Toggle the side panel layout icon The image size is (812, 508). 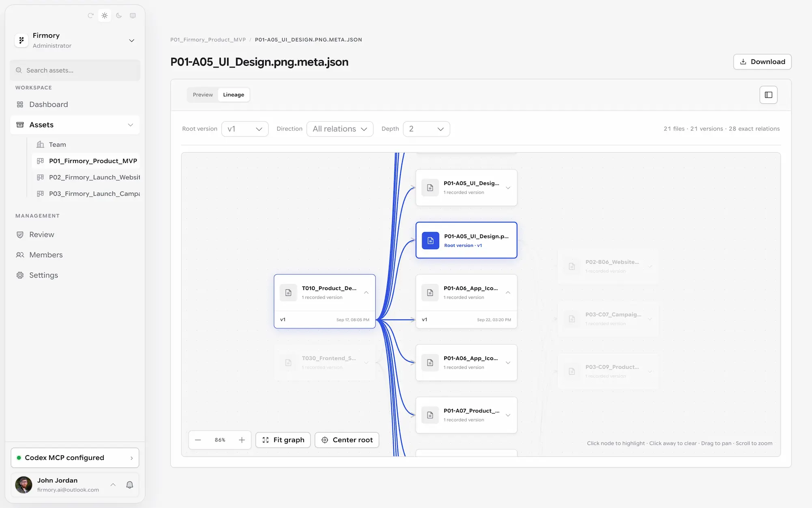pyautogui.click(x=768, y=95)
